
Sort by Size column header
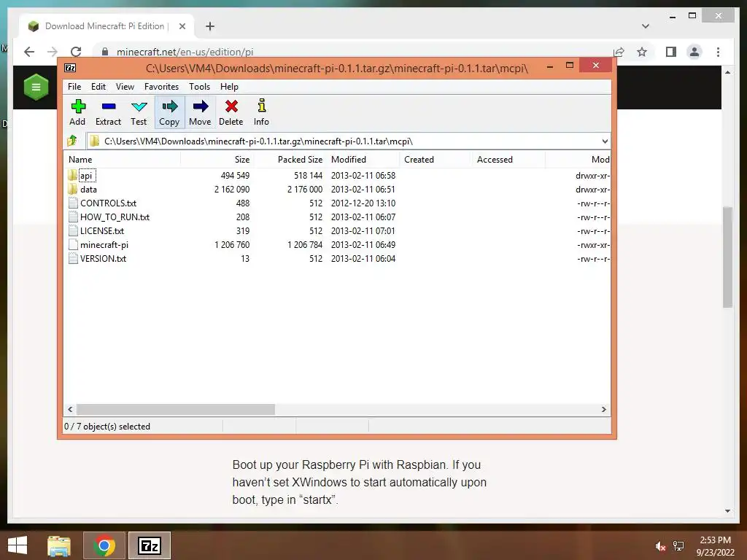click(x=217, y=160)
